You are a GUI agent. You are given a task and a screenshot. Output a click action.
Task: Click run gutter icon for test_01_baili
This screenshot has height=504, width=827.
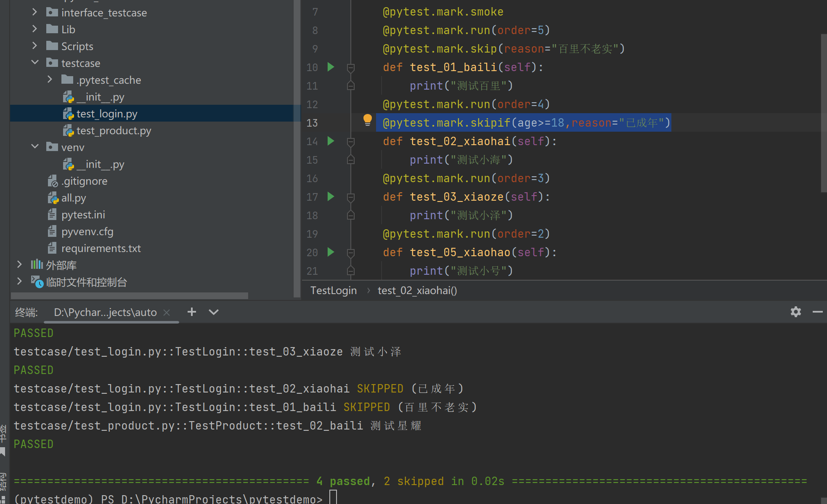(x=331, y=67)
